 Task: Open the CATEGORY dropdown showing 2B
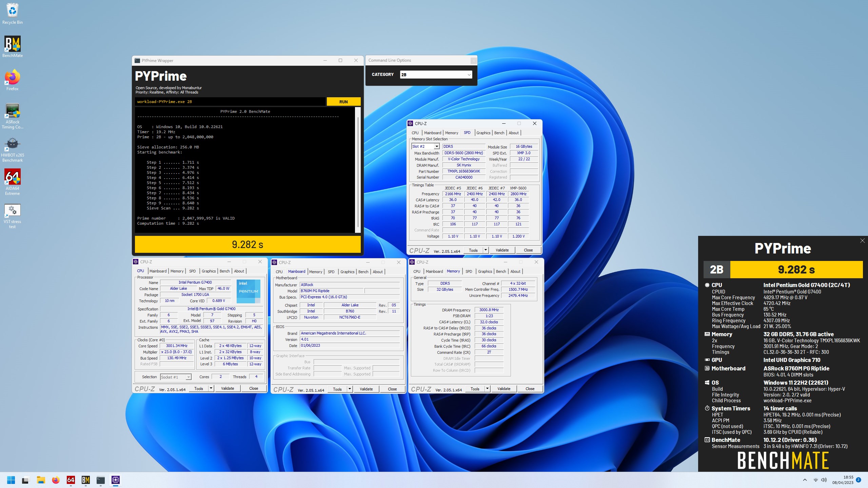click(x=436, y=75)
